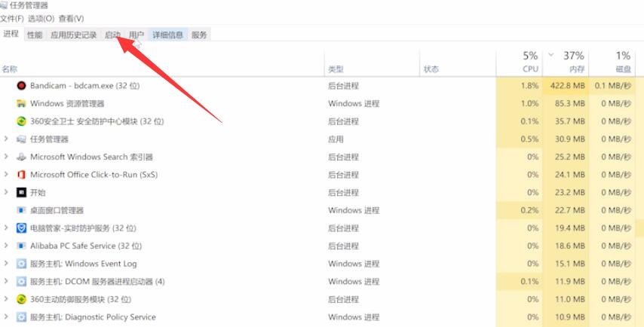Select 360安全卫士 安全防护中心模块 (32 位) name
The image size is (644, 327).
click(97, 121)
